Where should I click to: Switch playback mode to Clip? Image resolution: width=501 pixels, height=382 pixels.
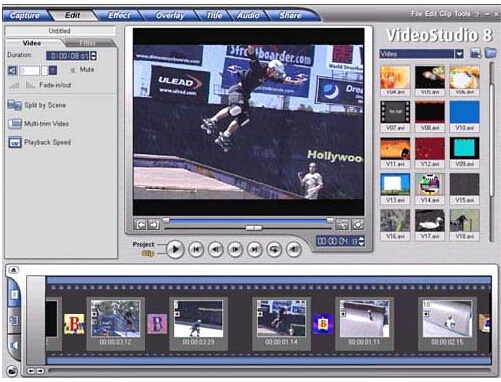click(148, 254)
